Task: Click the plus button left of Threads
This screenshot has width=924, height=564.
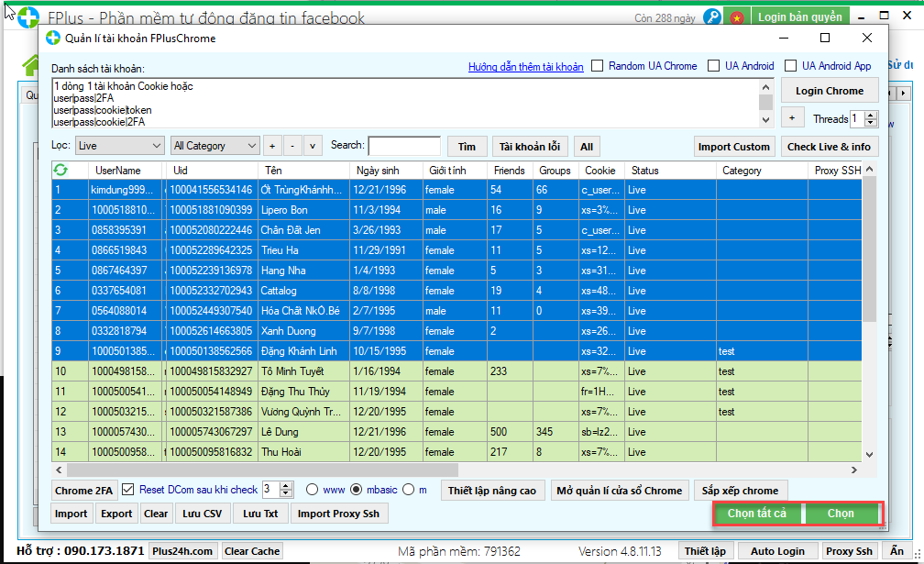Action: tap(791, 118)
